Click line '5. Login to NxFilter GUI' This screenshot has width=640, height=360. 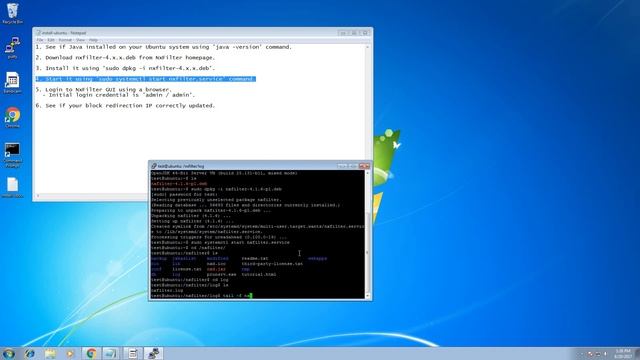103,89
